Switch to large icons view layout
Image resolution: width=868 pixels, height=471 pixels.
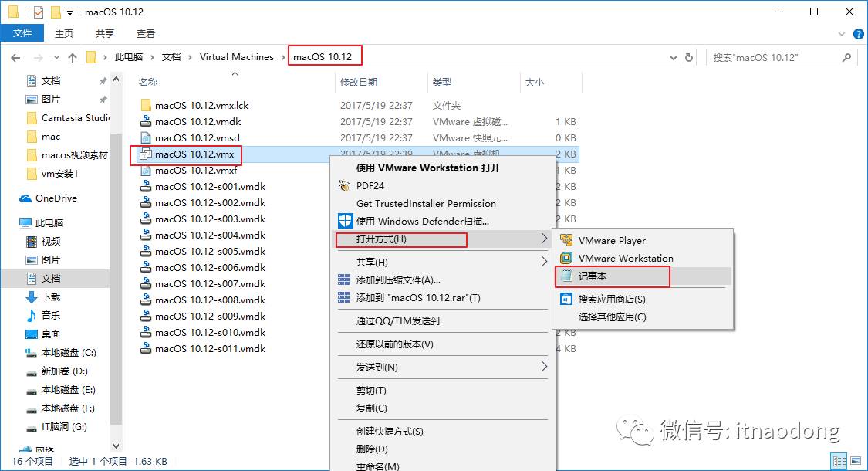click(856, 460)
